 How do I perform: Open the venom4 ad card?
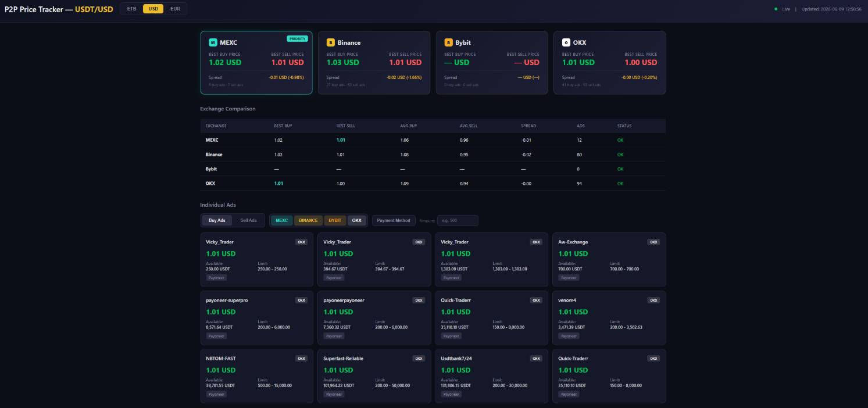point(609,318)
